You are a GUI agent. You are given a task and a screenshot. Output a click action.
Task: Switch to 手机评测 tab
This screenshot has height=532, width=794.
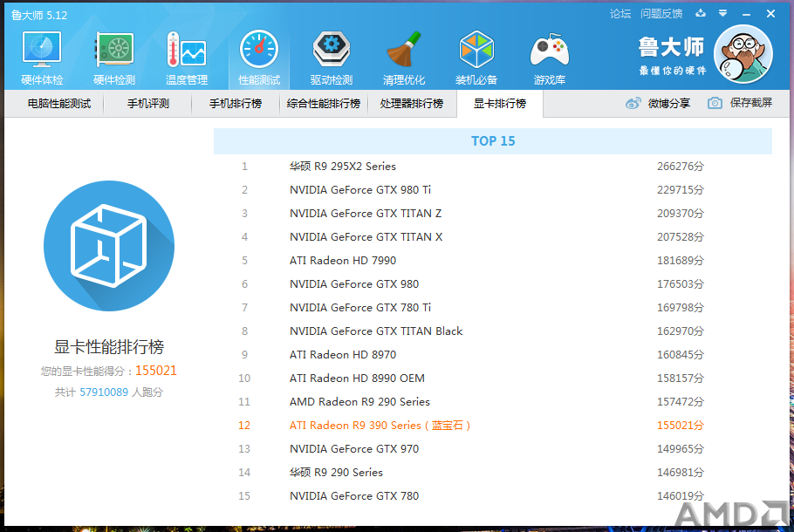(147, 103)
